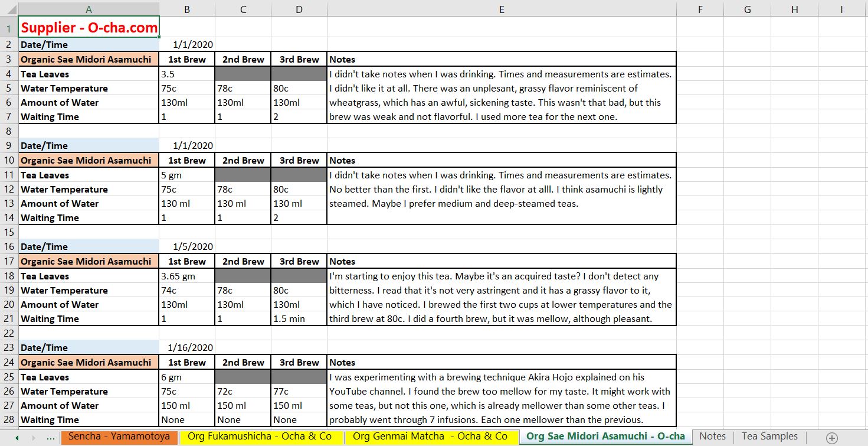The image size is (868, 446).
Task: Click note 'No better than the first'
Action: click(x=502, y=196)
